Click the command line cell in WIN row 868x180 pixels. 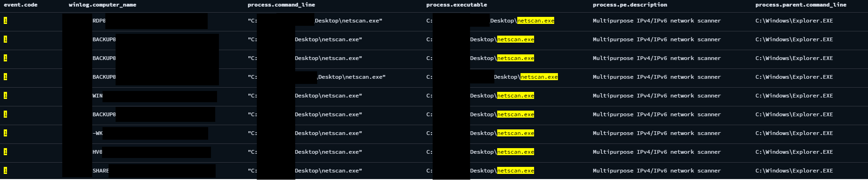(x=305, y=96)
